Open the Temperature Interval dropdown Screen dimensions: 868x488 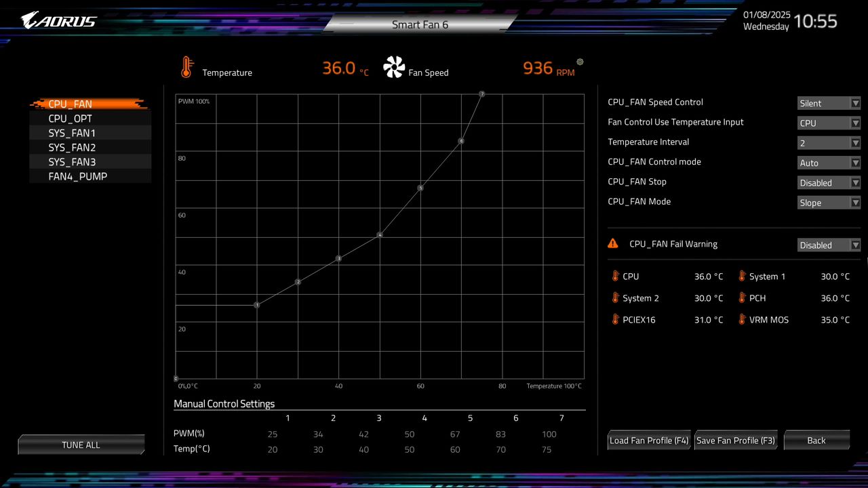coord(829,143)
